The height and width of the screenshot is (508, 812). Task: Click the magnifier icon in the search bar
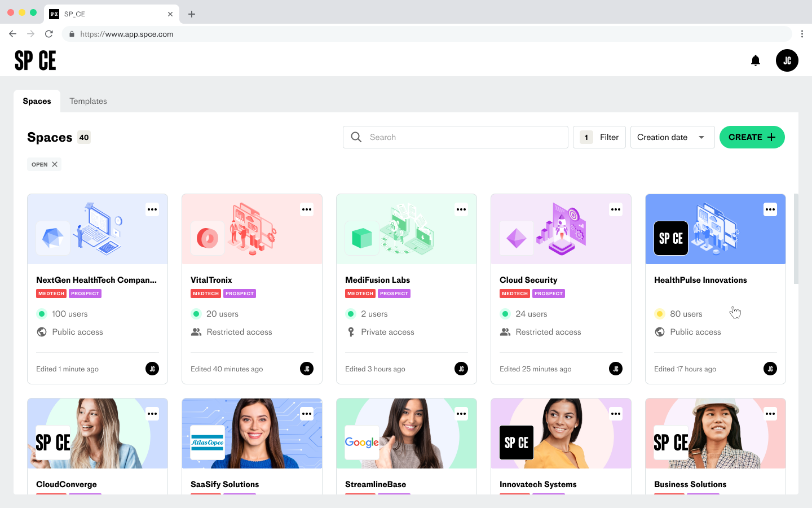tap(356, 137)
